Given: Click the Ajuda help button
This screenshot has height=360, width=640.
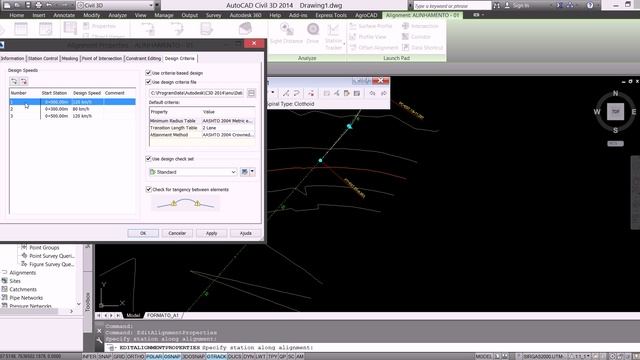Looking at the screenshot, I should tap(245, 233).
